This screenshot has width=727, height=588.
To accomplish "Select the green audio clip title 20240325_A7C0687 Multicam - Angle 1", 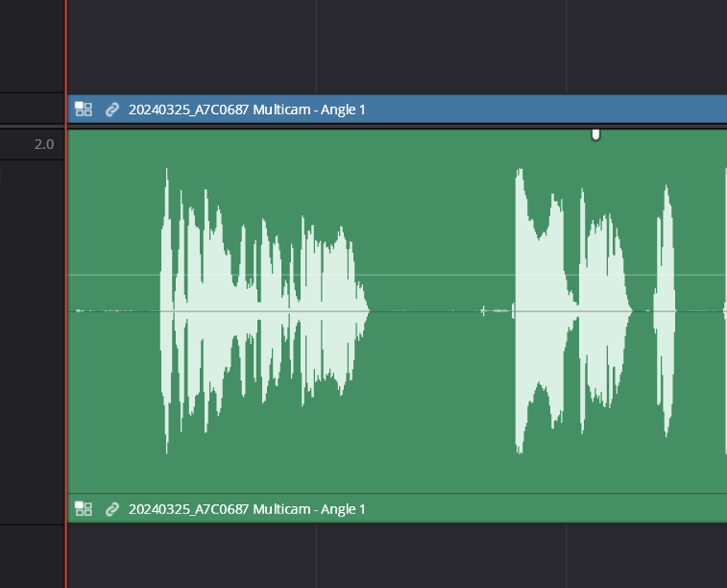I will click(x=247, y=509).
